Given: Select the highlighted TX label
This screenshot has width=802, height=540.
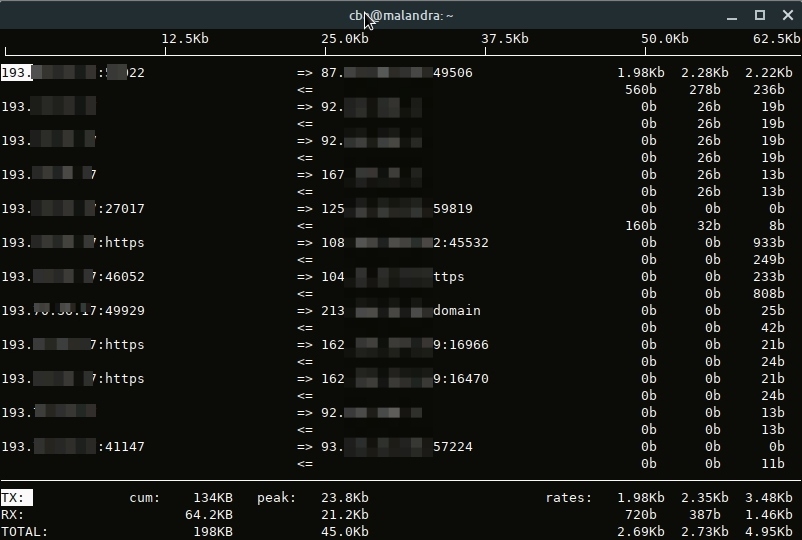Looking at the screenshot, I should (x=16, y=497).
